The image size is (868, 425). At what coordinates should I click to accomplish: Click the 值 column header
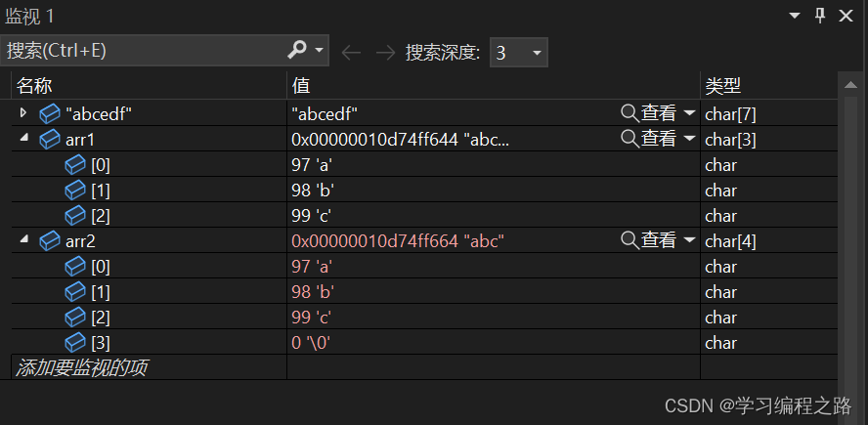coord(494,86)
